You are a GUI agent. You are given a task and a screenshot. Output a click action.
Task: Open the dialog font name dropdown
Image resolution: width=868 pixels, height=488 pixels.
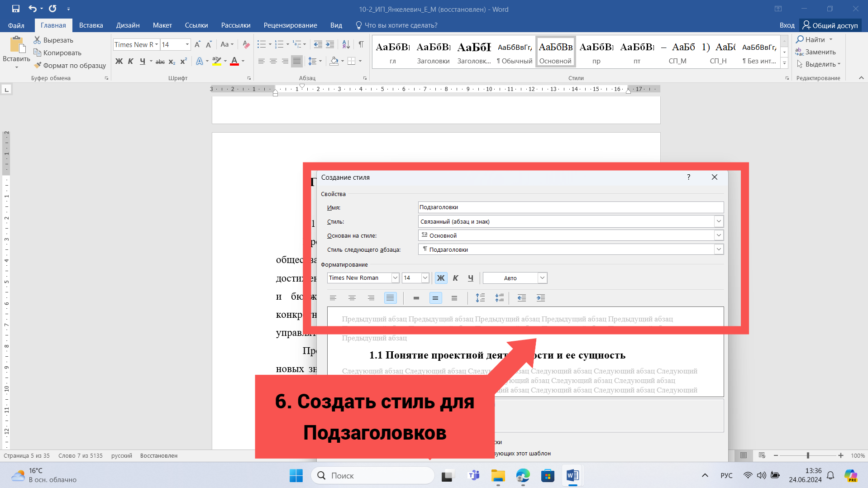tap(395, 278)
